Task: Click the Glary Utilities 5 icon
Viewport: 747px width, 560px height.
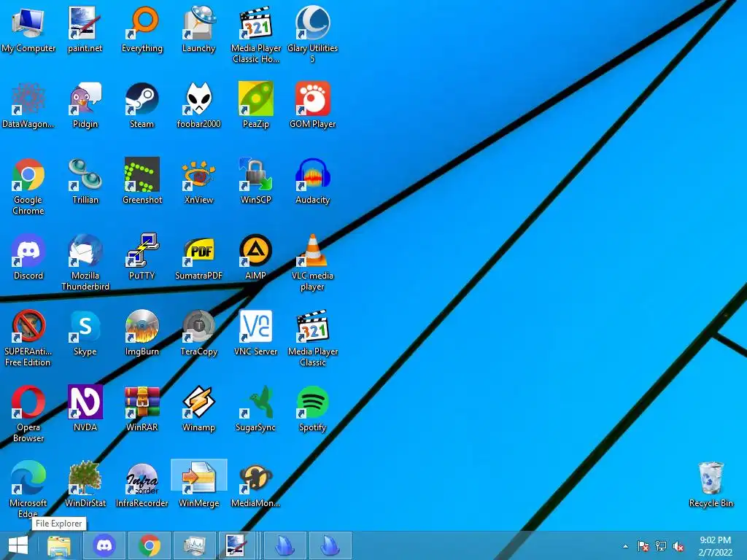Action: click(312, 35)
